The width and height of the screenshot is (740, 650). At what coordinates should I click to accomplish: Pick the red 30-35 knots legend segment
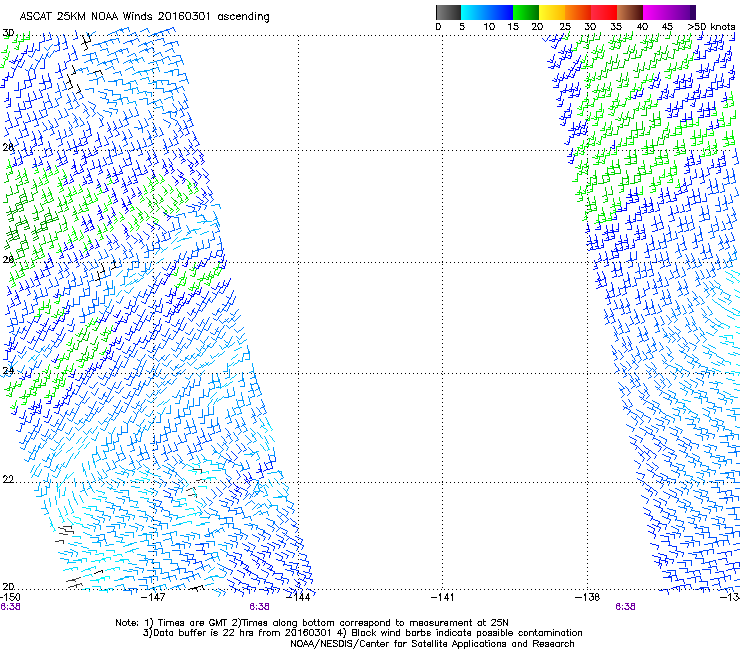[604, 12]
